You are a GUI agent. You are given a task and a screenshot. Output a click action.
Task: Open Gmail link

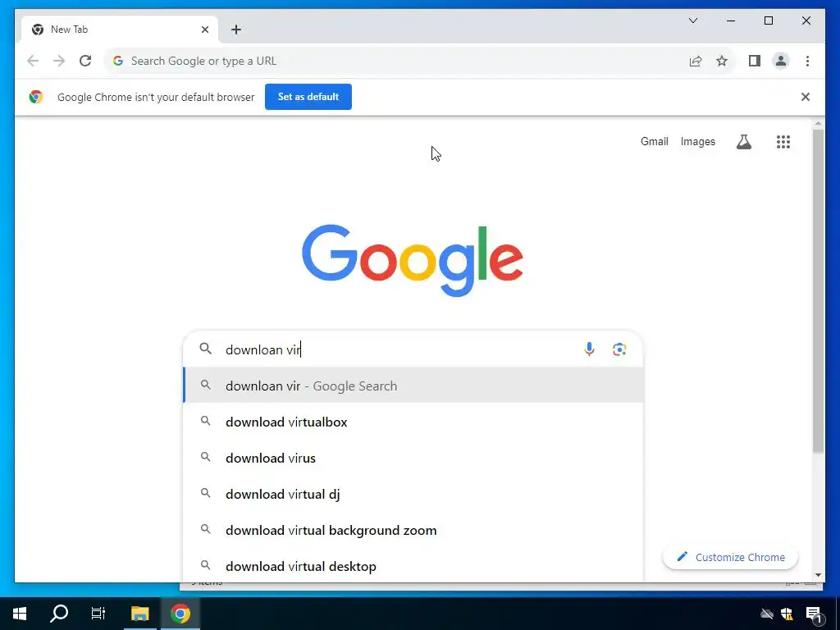[x=654, y=141]
